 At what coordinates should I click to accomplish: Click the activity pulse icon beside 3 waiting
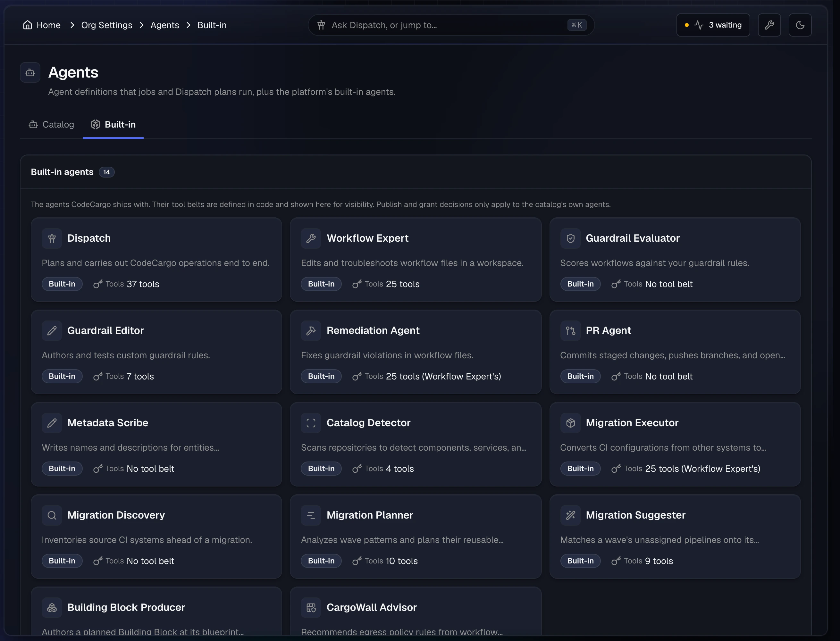coord(699,25)
